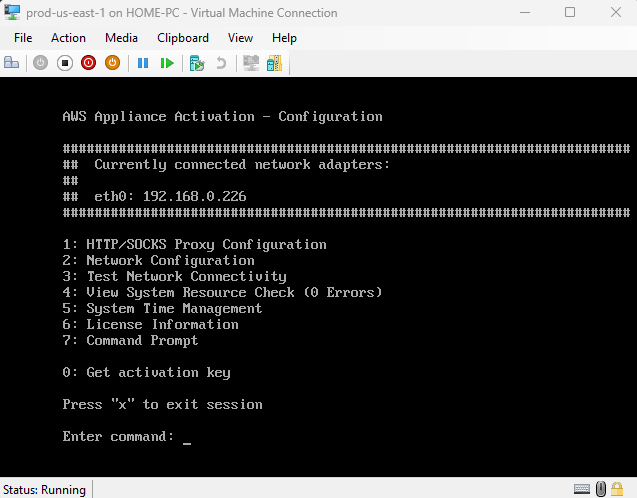Screen dimensions: 637x498
Task: Open the Media menu
Action: pos(121,38)
